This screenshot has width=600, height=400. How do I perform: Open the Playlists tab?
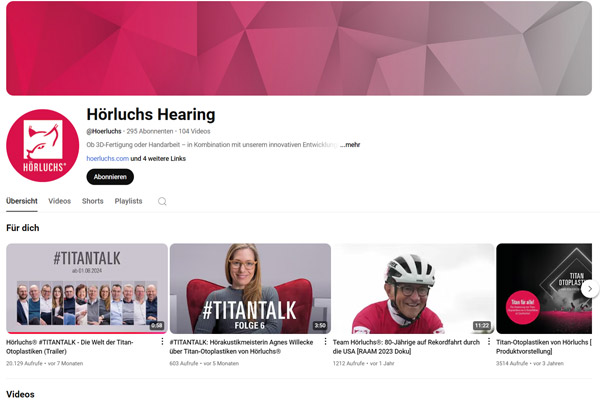129,201
